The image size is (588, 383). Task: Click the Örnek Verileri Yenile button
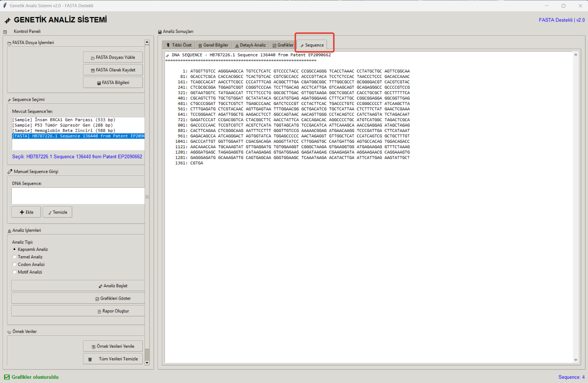pos(113,346)
